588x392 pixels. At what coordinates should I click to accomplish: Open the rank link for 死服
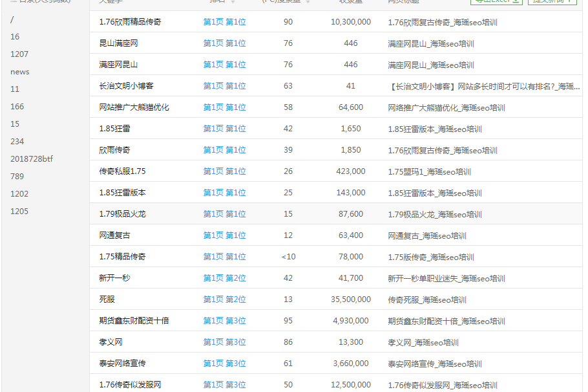point(225,299)
